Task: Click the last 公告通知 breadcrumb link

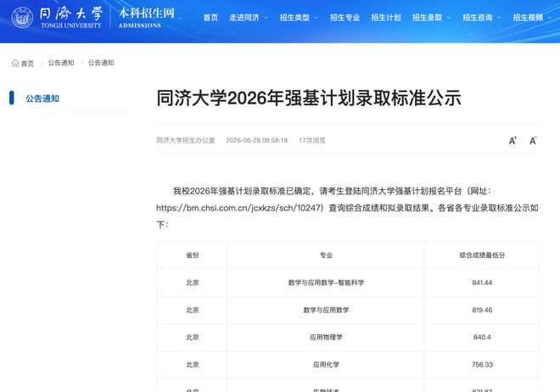Action: (x=101, y=63)
